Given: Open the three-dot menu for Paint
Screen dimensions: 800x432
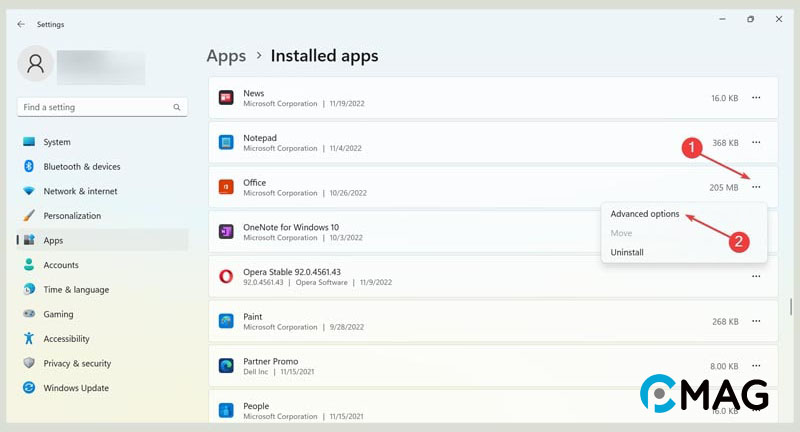Looking at the screenshot, I should pos(756,322).
